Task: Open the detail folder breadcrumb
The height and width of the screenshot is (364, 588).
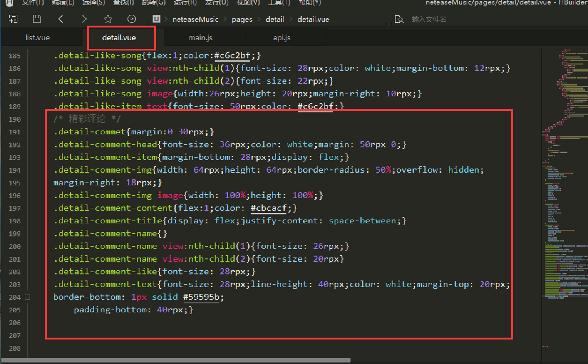Action: 275,19
